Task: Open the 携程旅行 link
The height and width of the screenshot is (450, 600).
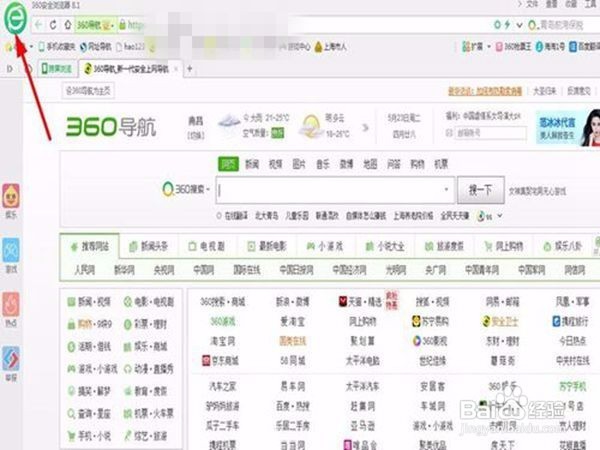Action: point(571,321)
